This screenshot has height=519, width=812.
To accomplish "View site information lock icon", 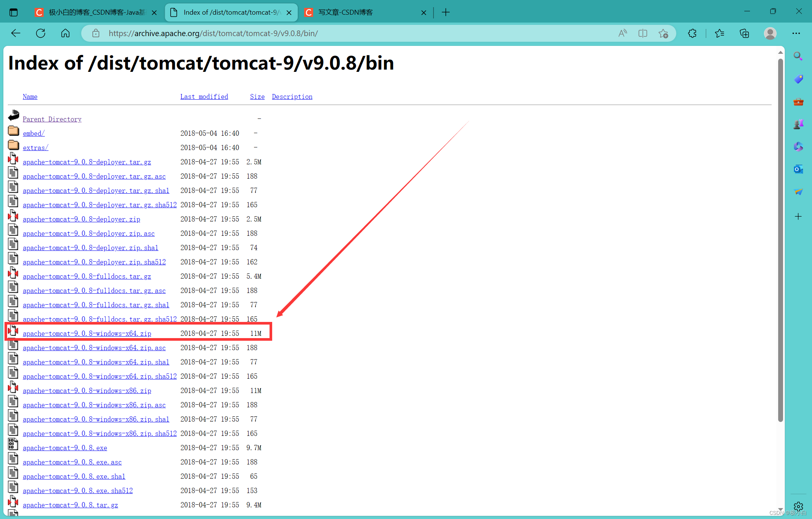I will tap(96, 33).
